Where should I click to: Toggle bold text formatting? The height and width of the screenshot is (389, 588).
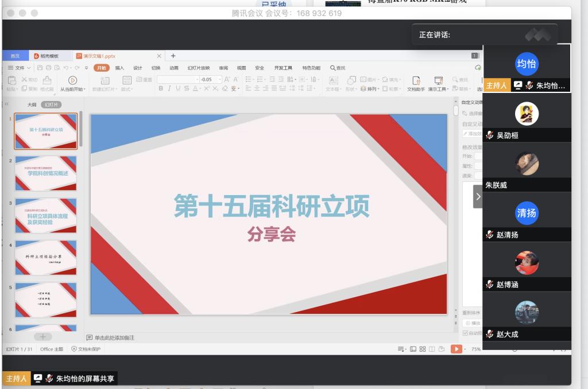(161, 89)
